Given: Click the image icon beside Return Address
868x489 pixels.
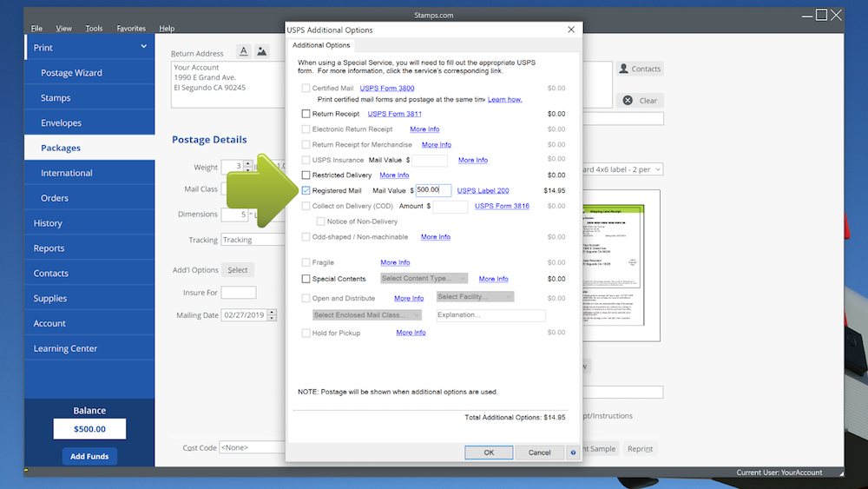Looking at the screenshot, I should tap(261, 52).
